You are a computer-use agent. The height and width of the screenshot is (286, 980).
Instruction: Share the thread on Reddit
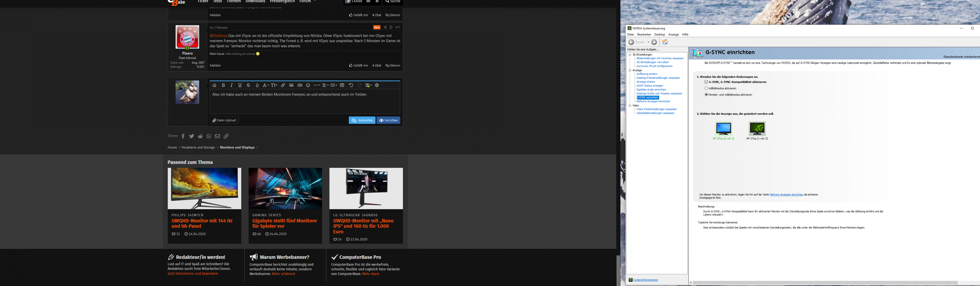(x=200, y=136)
